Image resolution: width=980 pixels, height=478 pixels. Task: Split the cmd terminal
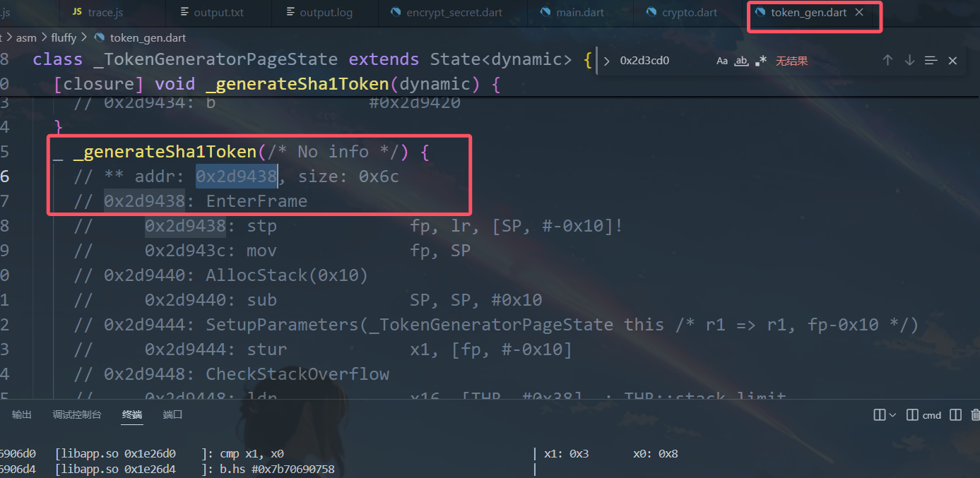click(x=955, y=415)
